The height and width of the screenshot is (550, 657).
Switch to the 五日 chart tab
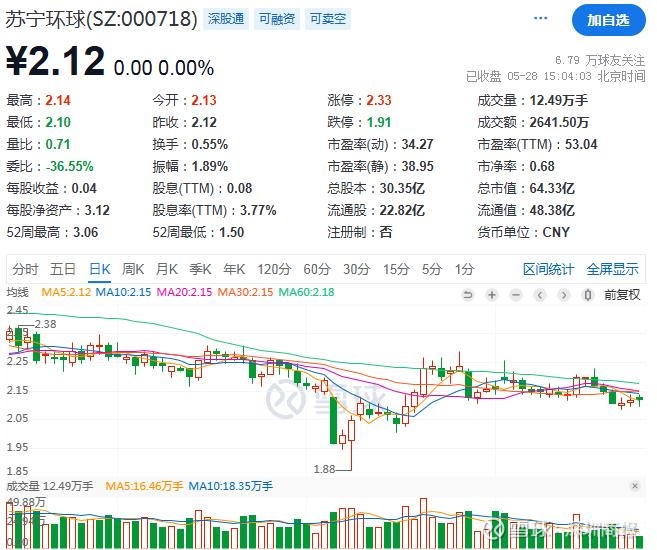point(63,269)
